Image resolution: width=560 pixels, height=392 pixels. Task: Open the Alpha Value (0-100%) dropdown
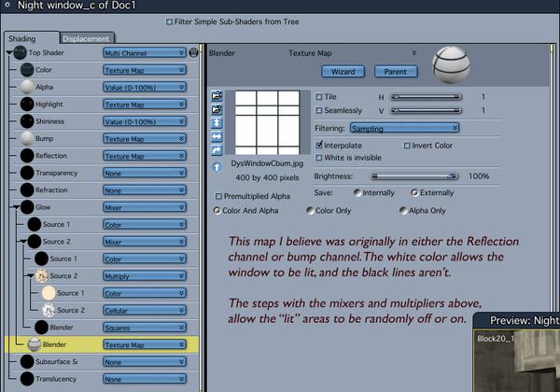[x=145, y=87]
